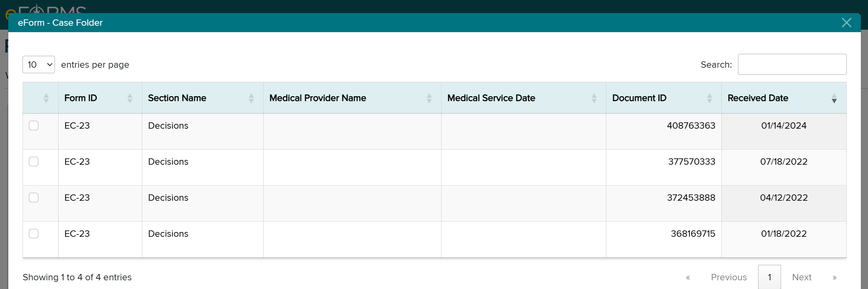Screen dimensions: 868x289
Task: Check the row received on 01/18/2022
Action: pyautogui.click(x=34, y=234)
